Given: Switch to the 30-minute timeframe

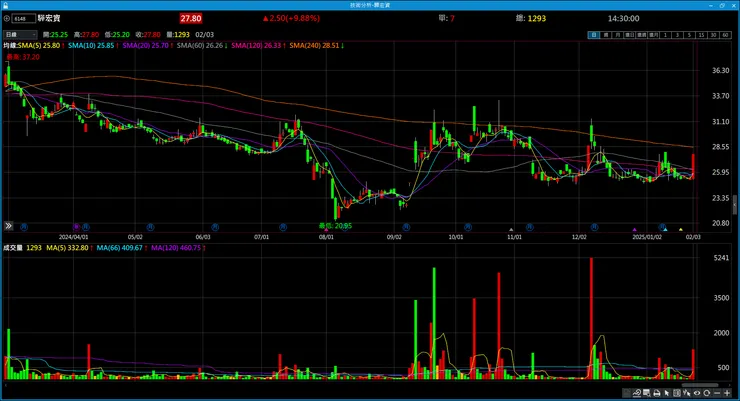Looking at the screenshot, I should pyautogui.click(x=713, y=35).
